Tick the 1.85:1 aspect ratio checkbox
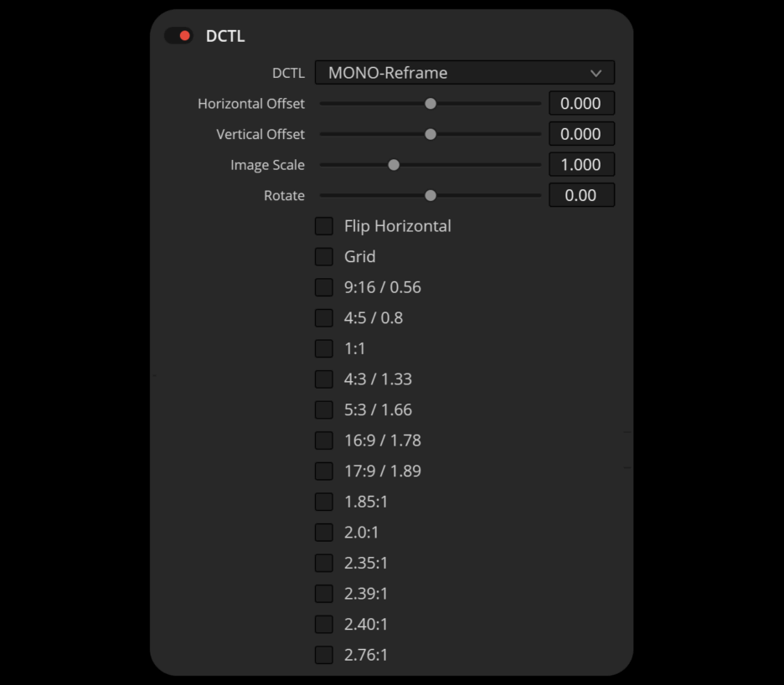Screen dimensions: 784x685 pyautogui.click(x=324, y=502)
